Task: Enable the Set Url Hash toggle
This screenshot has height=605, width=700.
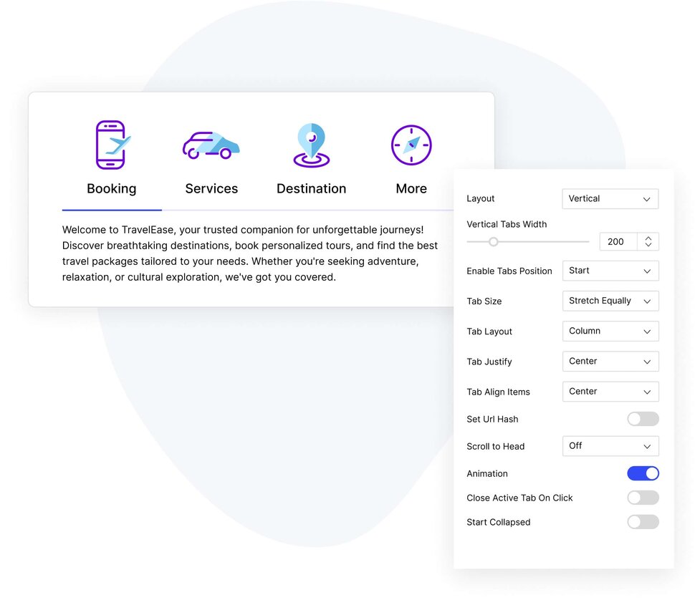Action: click(x=643, y=420)
